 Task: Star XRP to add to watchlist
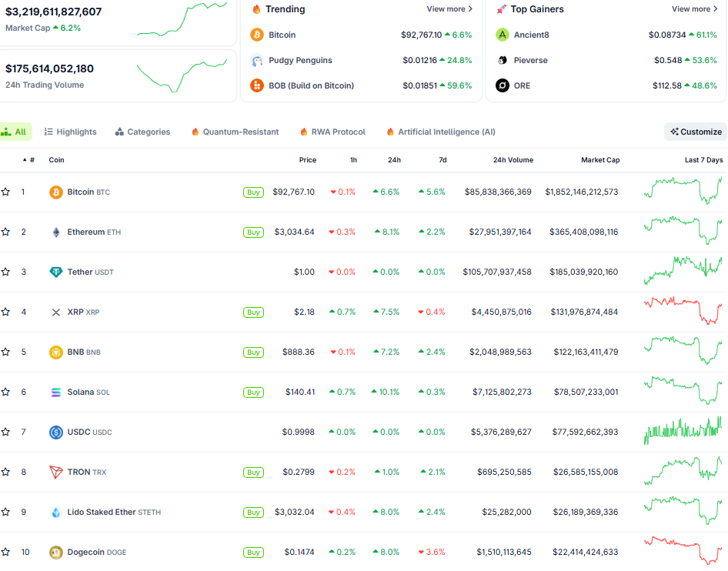point(6,312)
